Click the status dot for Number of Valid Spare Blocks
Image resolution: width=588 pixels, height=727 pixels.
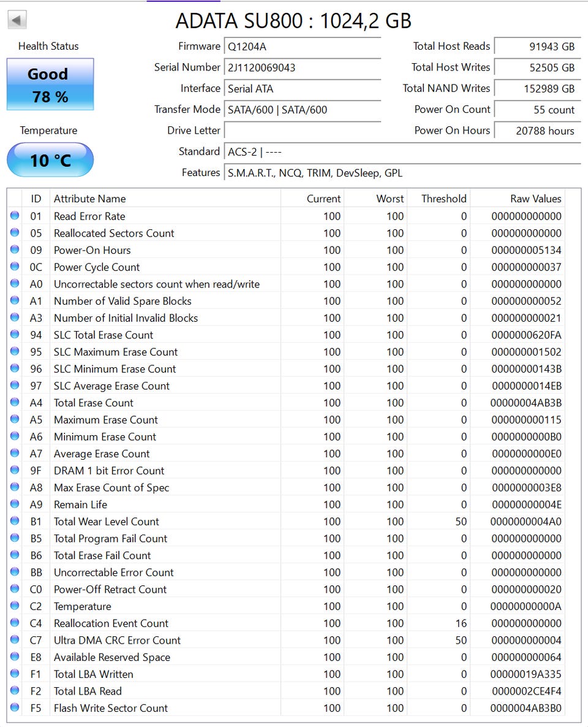[x=15, y=300]
